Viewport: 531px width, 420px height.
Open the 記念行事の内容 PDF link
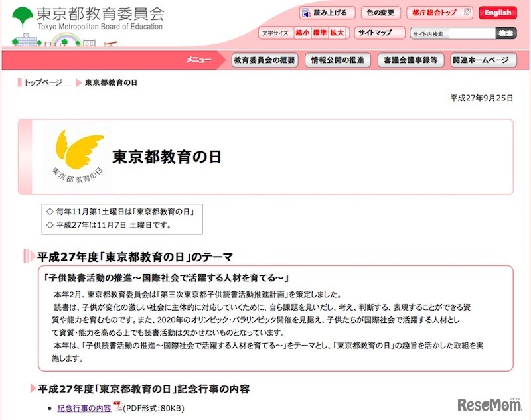point(84,408)
